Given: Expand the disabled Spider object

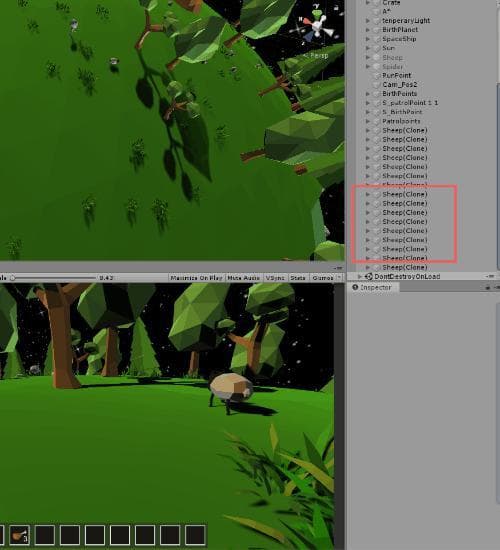Looking at the screenshot, I should click(368, 66).
